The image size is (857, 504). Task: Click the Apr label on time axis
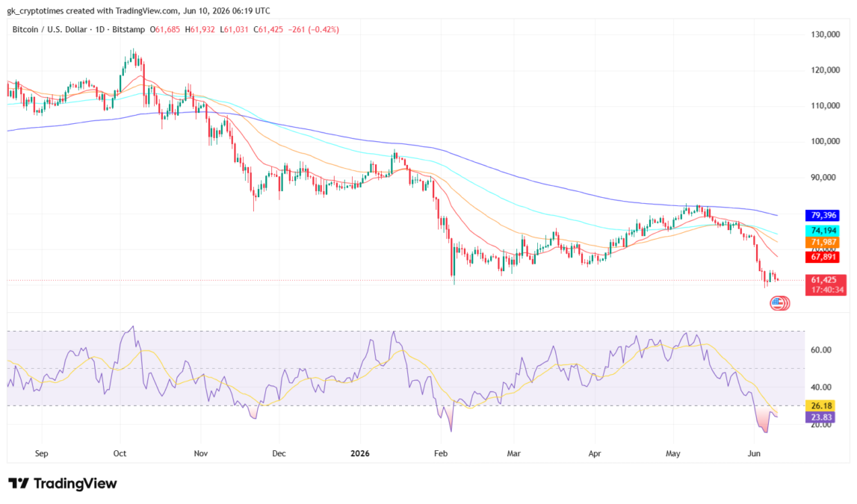point(595,453)
